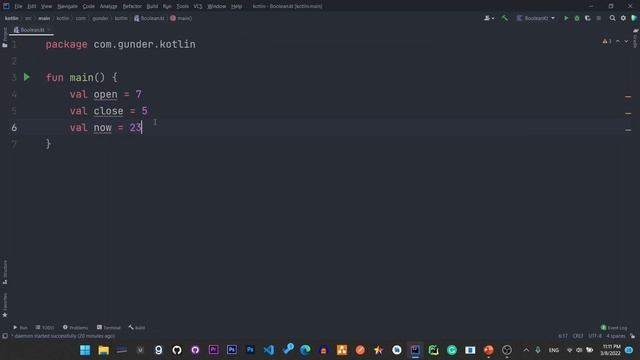Click the cursor position in status bar
640x360 pixels.
tap(563, 336)
